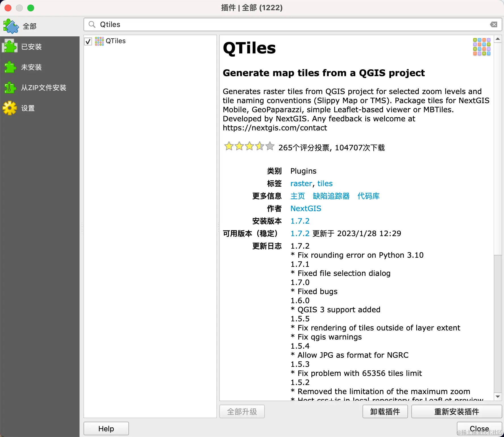Click the 'Fix qgis warnings' entry
Viewport: 504px width, 437px height.
pos(330,337)
